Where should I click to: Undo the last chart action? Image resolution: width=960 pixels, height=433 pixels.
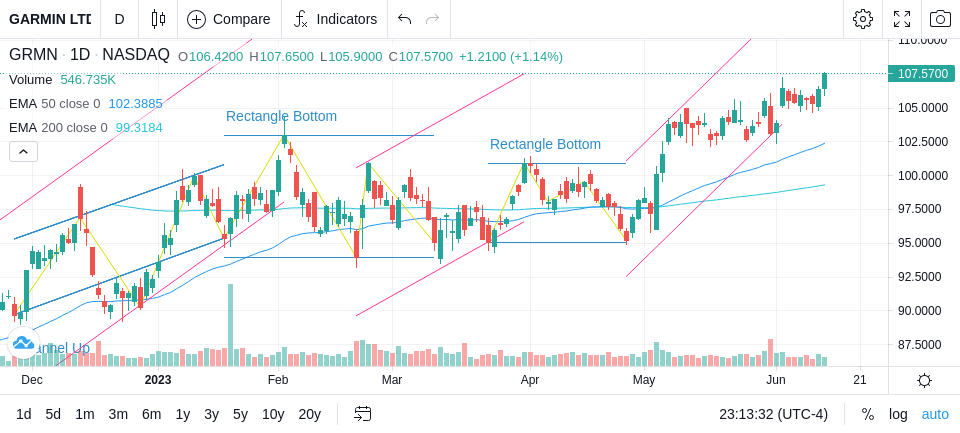[404, 19]
